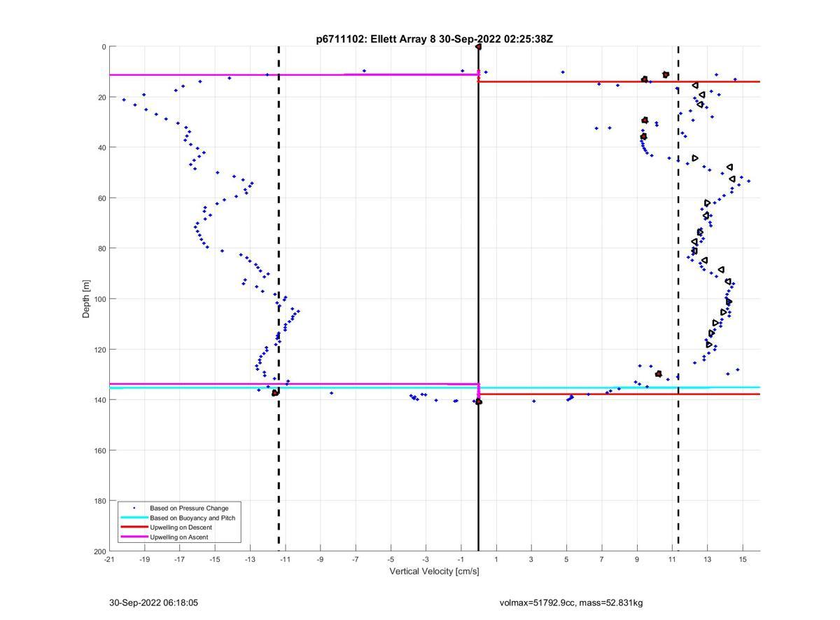This screenshot has height=620, width=840.
Task: Click y-axis tick label '200'
Action: coord(99,551)
